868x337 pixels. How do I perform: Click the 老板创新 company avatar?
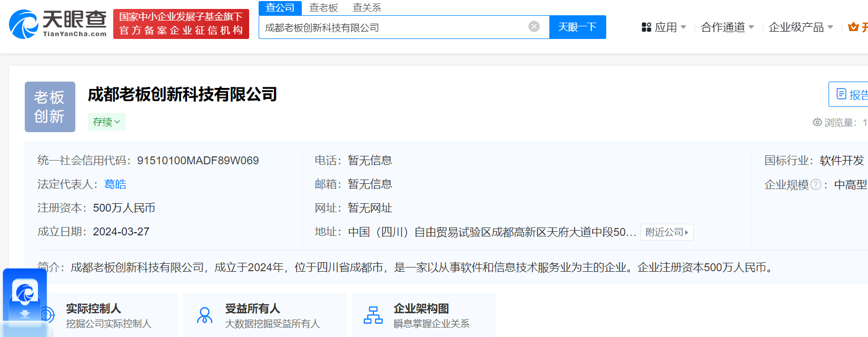coord(50,107)
